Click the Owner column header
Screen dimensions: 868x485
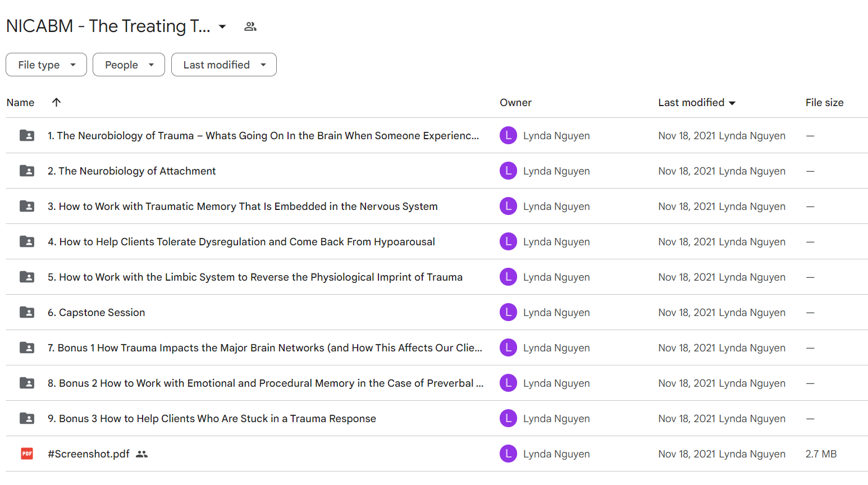[x=515, y=103]
